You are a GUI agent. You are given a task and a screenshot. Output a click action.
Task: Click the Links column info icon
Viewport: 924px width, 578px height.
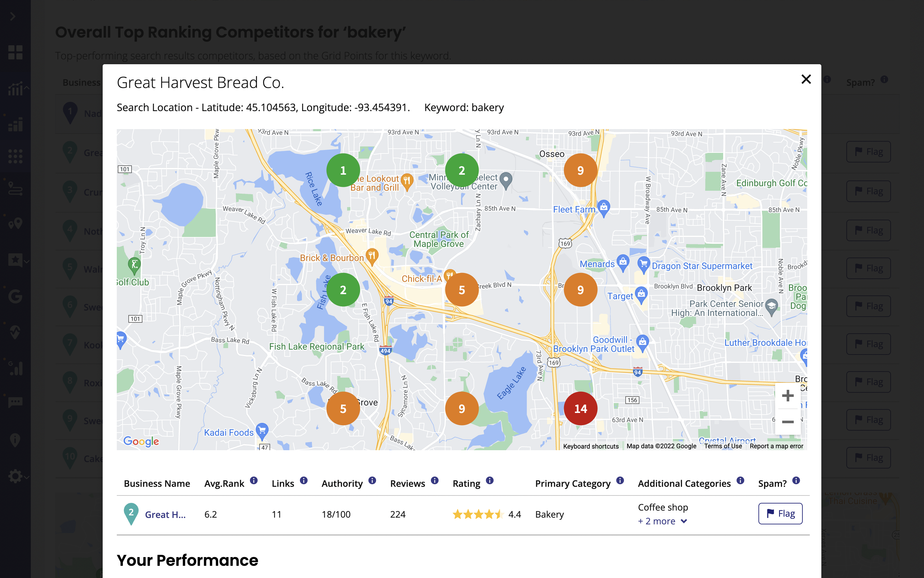pos(304,480)
